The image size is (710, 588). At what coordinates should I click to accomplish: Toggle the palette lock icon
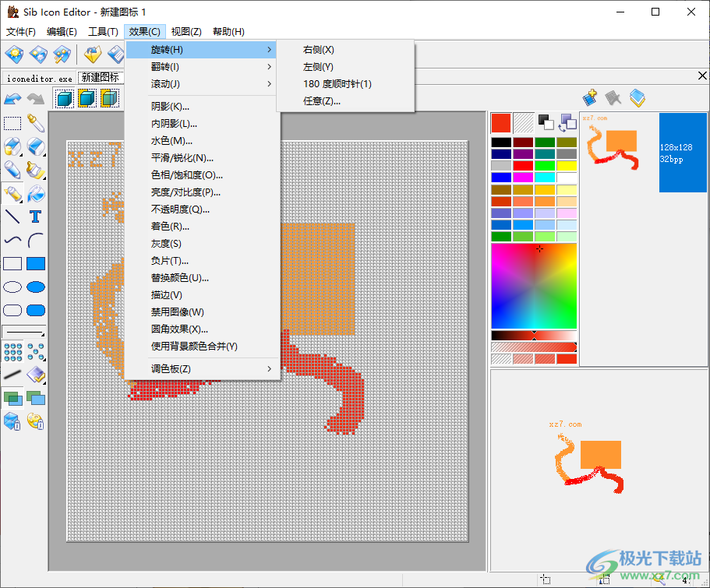coord(36,421)
